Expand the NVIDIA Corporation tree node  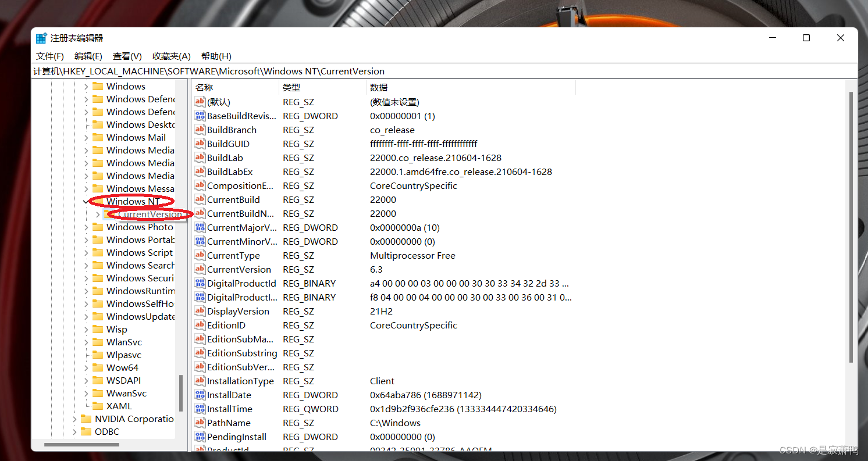(74, 419)
